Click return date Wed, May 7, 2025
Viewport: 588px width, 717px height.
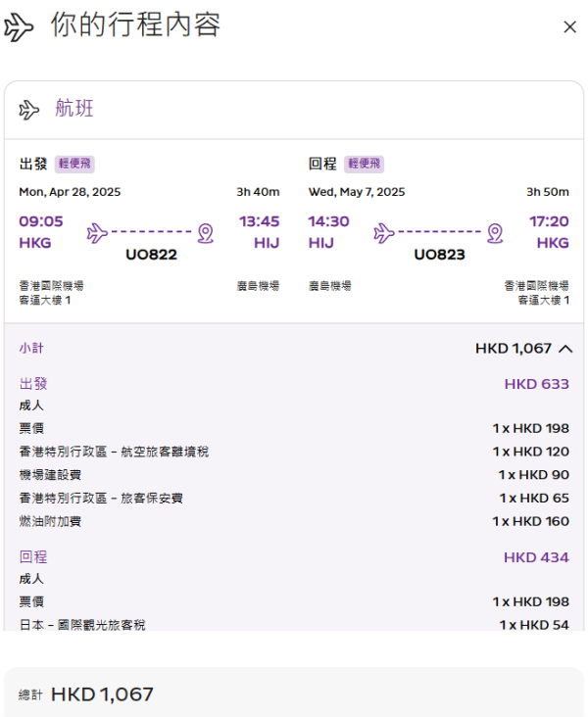coord(357,192)
